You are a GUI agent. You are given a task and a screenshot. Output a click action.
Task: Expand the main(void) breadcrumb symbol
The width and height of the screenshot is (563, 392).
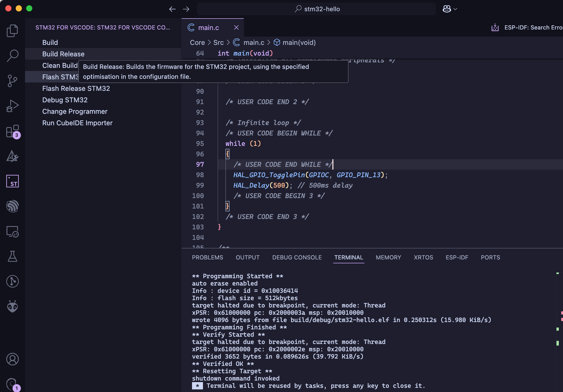(299, 43)
